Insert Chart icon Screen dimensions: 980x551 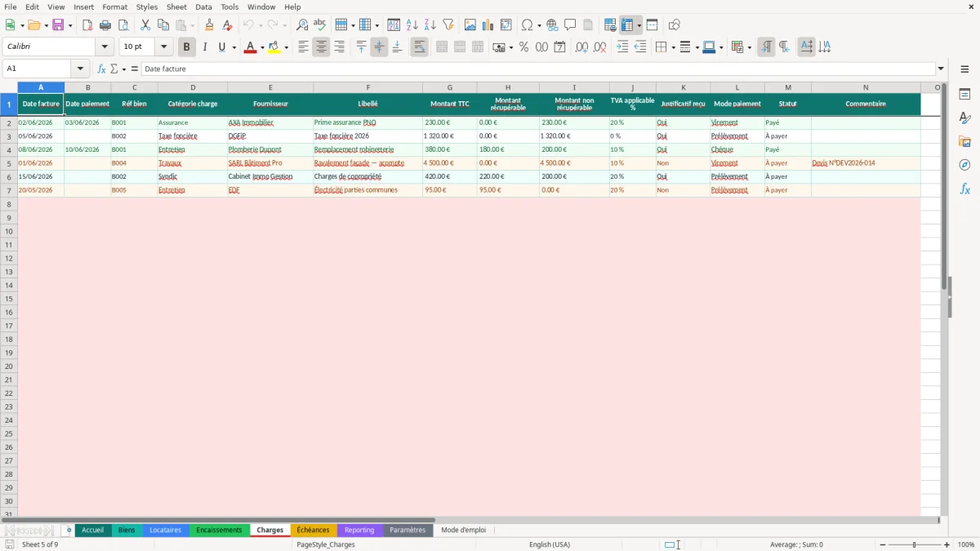(488, 25)
